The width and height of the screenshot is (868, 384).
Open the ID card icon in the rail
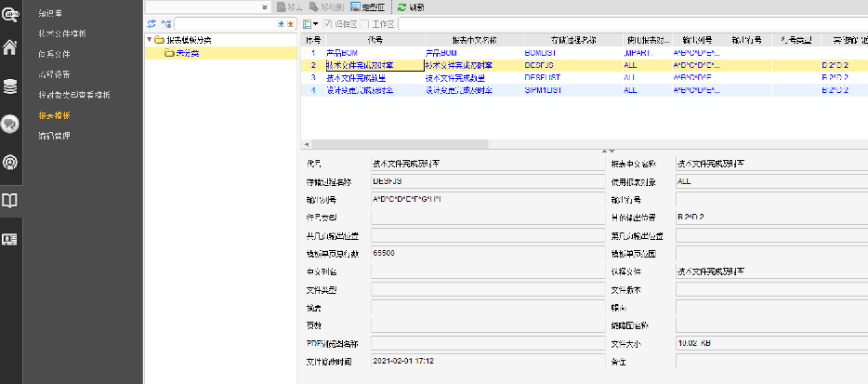[10, 239]
